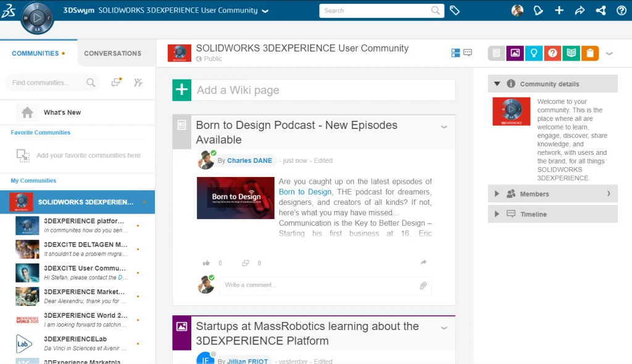Screen dimensions: 632x364
Task: Open the Media posts filter icon
Action: pos(515,53)
